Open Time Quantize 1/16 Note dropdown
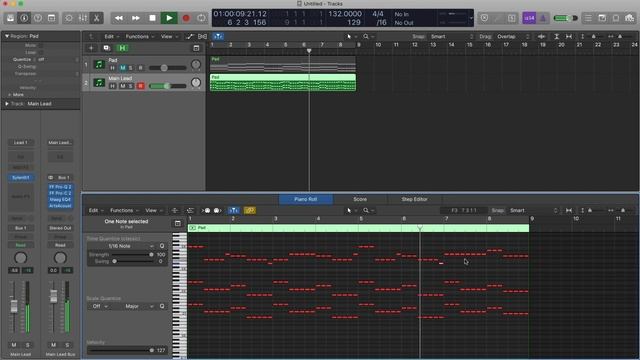Screen dimensions: 640x360 122,246
